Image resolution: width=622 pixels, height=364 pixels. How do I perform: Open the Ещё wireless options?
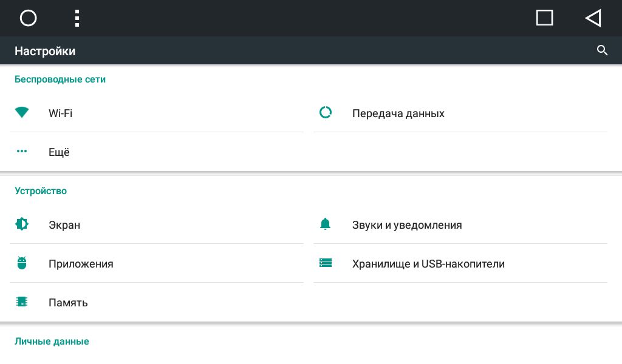157,152
